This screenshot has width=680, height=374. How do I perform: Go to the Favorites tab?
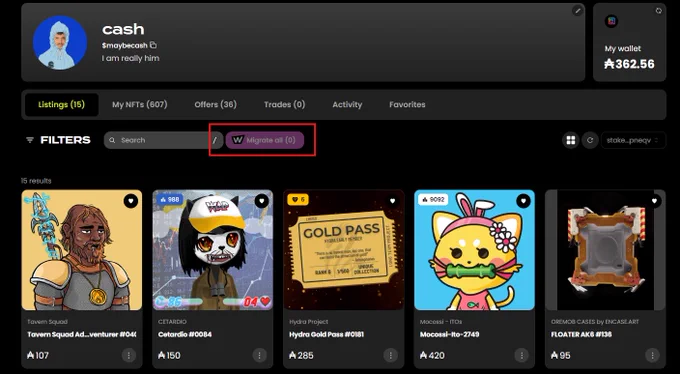pos(407,105)
